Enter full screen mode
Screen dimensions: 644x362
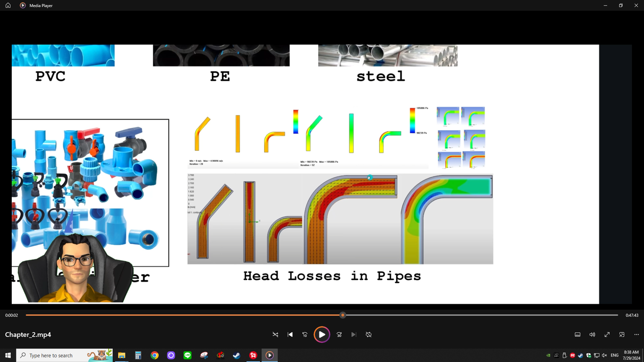607,334
